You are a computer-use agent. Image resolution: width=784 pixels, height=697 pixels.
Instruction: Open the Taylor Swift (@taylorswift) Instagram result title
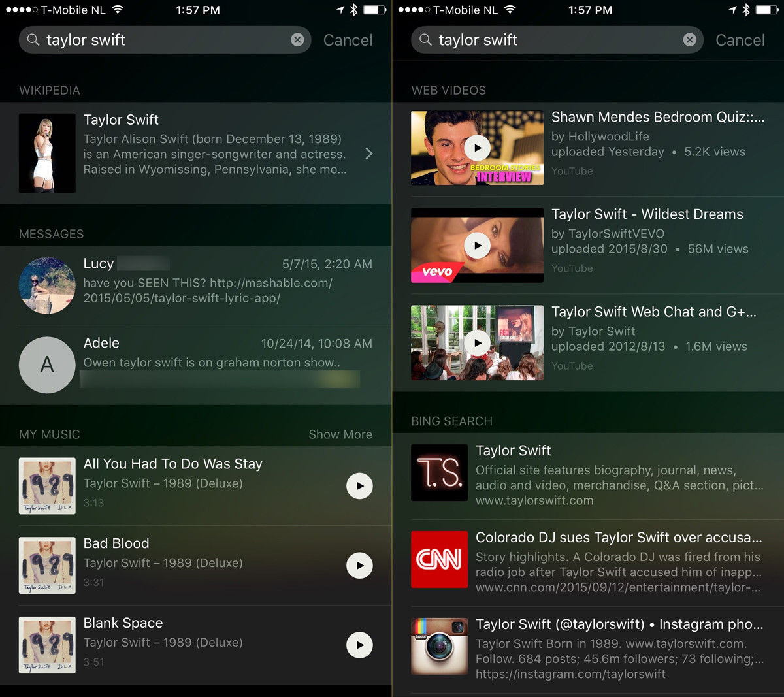[619, 624]
